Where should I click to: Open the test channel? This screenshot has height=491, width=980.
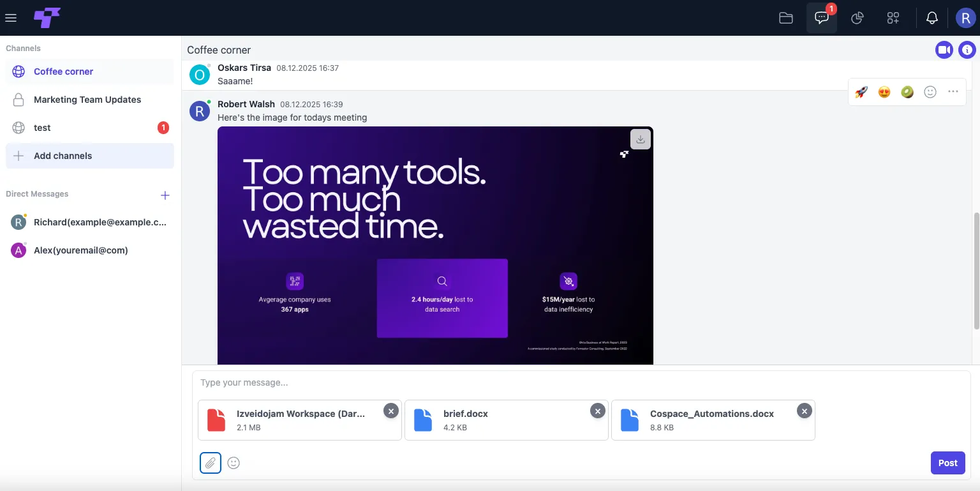click(90, 128)
